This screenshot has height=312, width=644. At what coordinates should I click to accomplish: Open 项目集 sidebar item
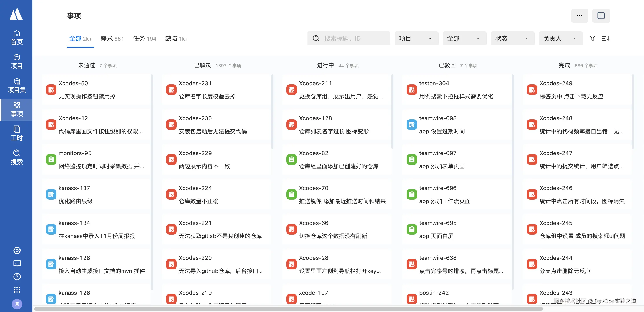[16, 85]
